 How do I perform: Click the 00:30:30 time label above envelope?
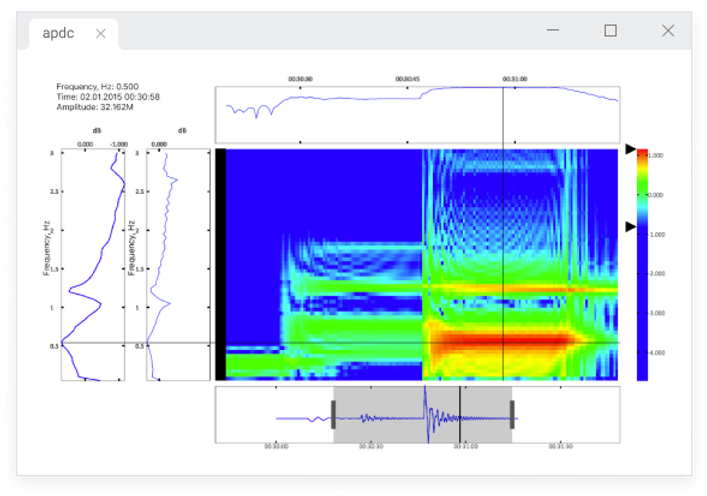pyautogui.click(x=300, y=79)
